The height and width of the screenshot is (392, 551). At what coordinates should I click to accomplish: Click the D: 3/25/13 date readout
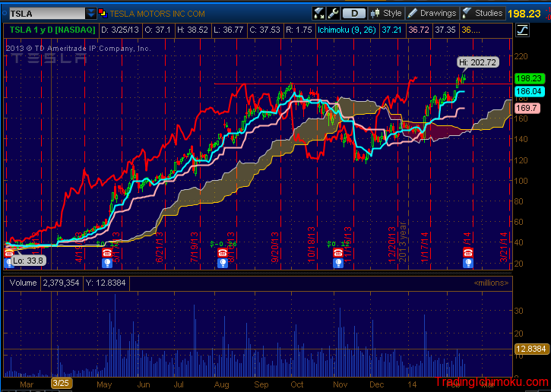pyautogui.click(x=120, y=30)
